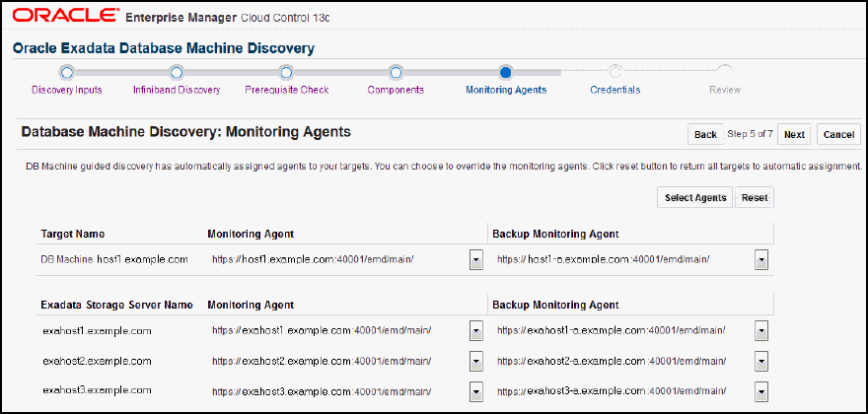This screenshot has height=414, width=868.
Task: Click the Enterprise Manager Cloud Control 13c title
Action: [x=228, y=18]
